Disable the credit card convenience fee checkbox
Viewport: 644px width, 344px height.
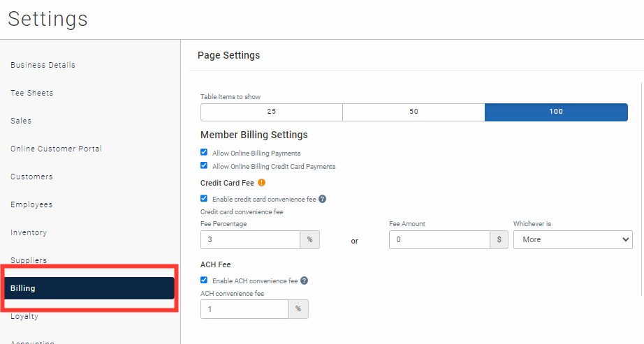(x=204, y=199)
